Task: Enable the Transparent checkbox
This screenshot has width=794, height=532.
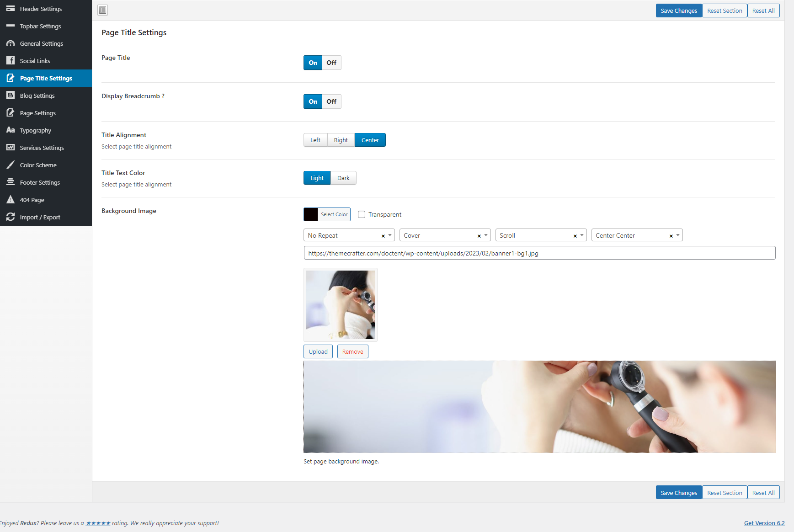Action: (362, 214)
